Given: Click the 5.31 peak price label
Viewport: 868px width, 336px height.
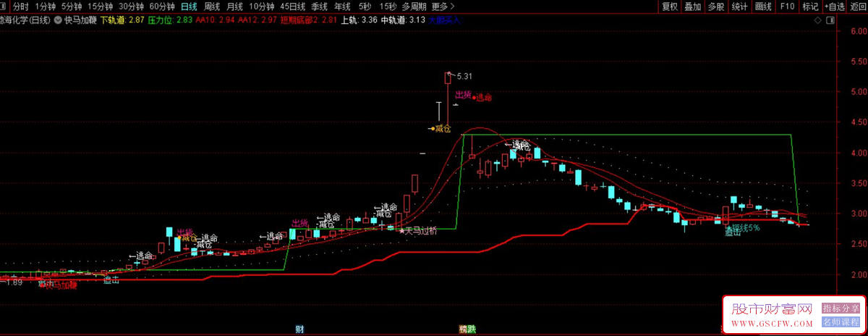Looking at the screenshot, I should (x=465, y=75).
